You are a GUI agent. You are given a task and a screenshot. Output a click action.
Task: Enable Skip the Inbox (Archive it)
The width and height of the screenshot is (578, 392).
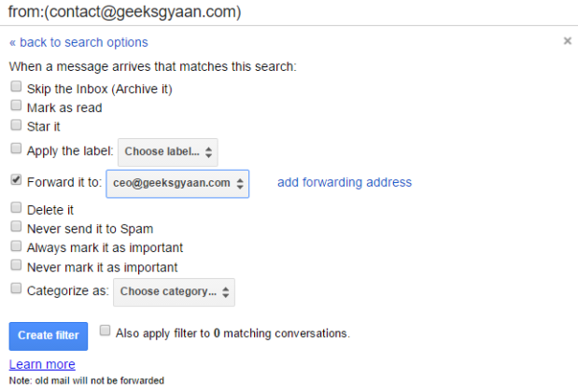click(16, 87)
